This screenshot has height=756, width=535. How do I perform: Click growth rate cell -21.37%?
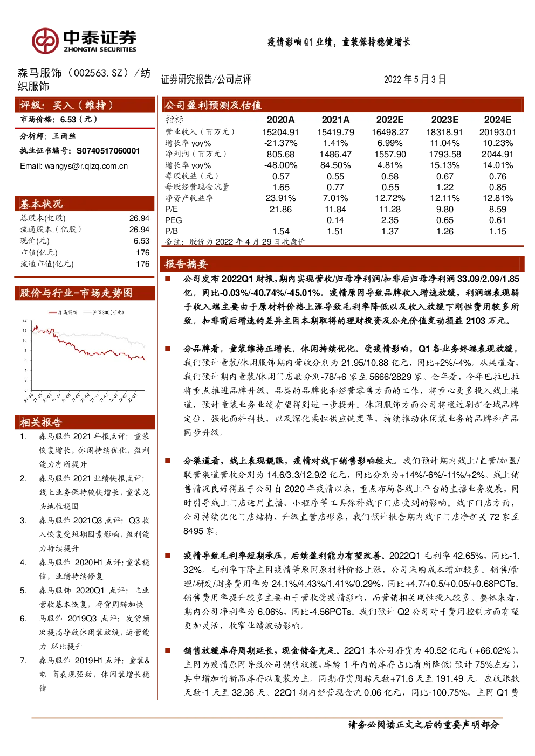pos(281,143)
